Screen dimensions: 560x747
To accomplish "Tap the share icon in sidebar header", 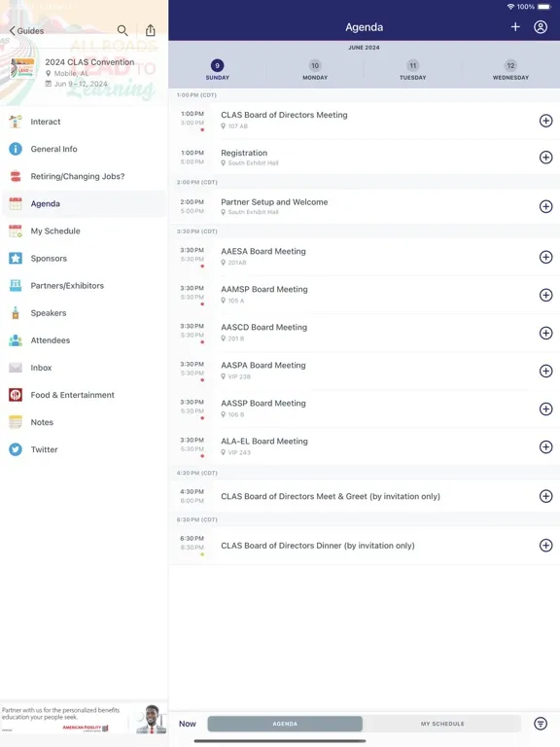I will (x=151, y=30).
